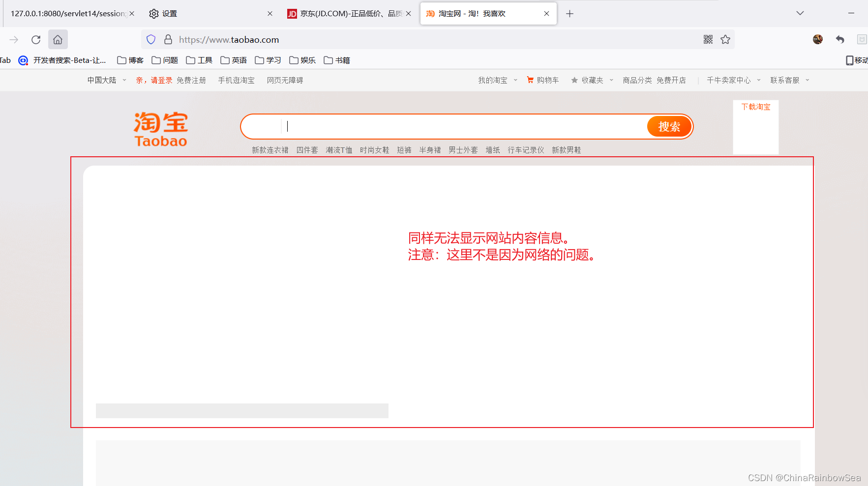The image size is (868, 486).
Task: Select the 男士外套 search suggestion
Action: (x=463, y=150)
